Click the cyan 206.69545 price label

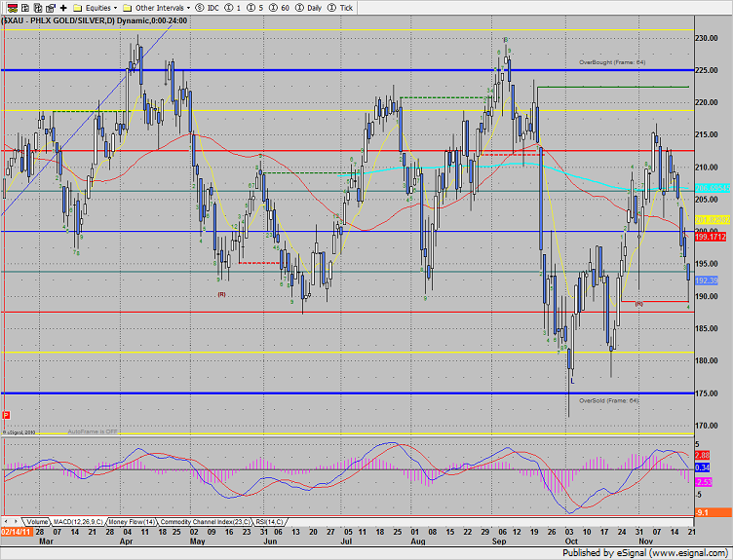tap(713, 188)
